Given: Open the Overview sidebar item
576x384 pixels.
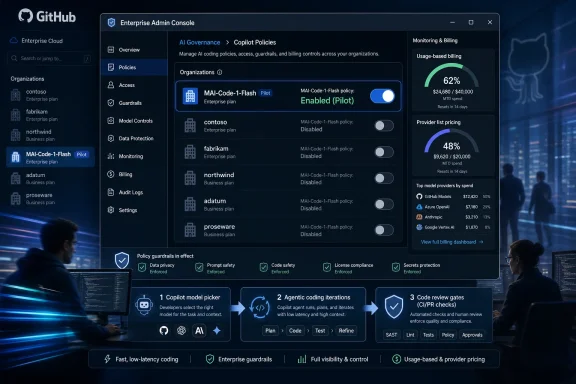Looking at the screenshot, I should 134,50.
